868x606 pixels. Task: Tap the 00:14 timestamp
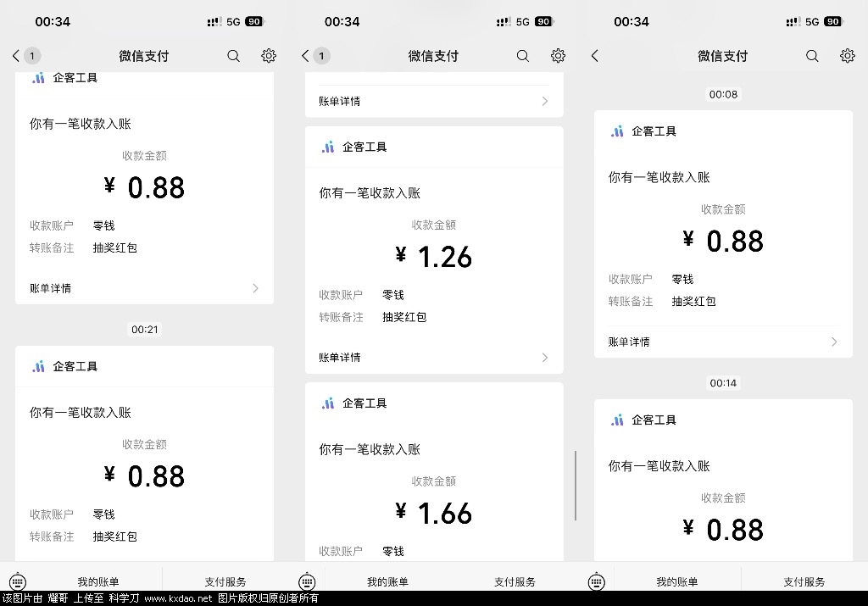723,383
